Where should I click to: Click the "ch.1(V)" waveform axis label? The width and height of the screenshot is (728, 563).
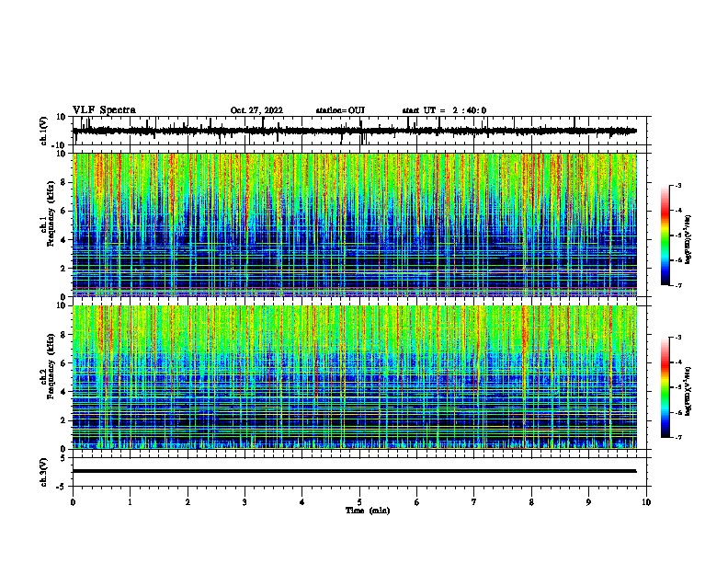(44, 131)
